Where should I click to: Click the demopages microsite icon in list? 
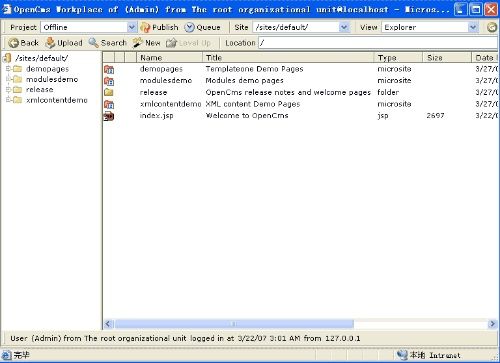pos(109,69)
